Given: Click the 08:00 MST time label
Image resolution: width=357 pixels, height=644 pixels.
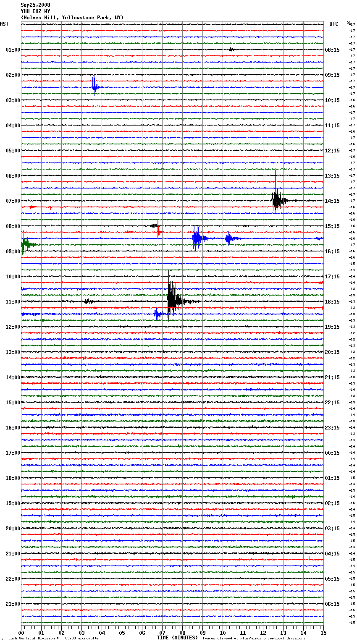Looking at the screenshot, I should point(13,226).
